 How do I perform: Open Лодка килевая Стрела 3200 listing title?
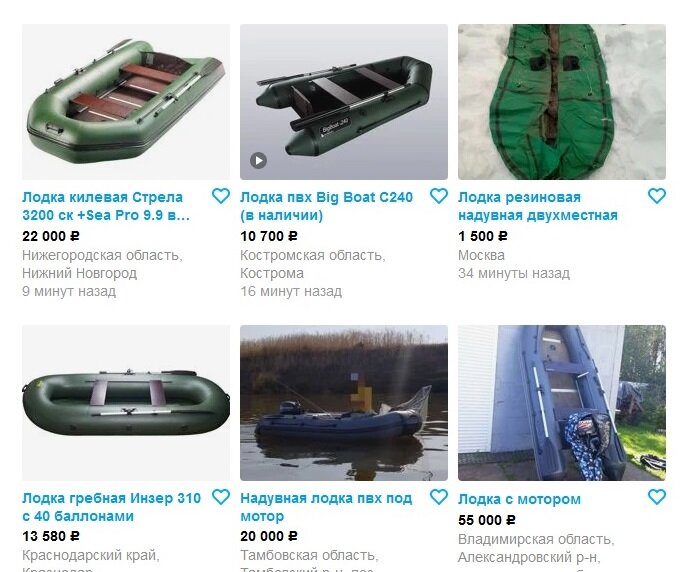(x=106, y=206)
